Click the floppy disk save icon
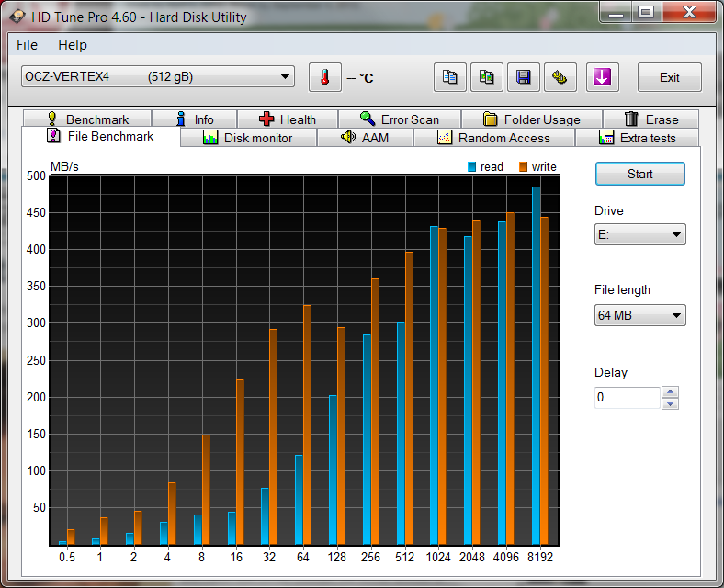This screenshot has height=588, width=724. click(x=523, y=77)
